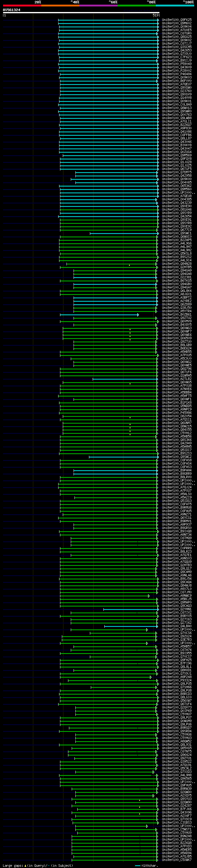Open hit UniRef100_Q5KSL8
The height and width of the screenshot is (868, 197).
[177, 253]
